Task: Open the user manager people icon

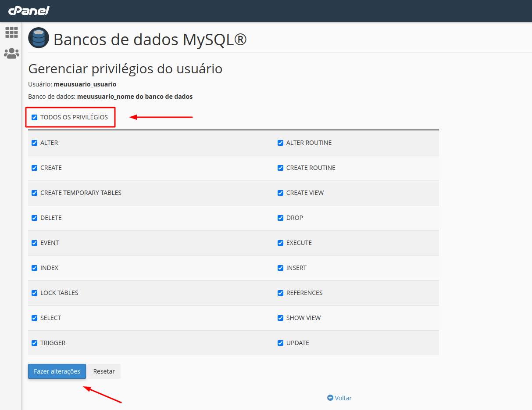Action: pyautogui.click(x=11, y=54)
